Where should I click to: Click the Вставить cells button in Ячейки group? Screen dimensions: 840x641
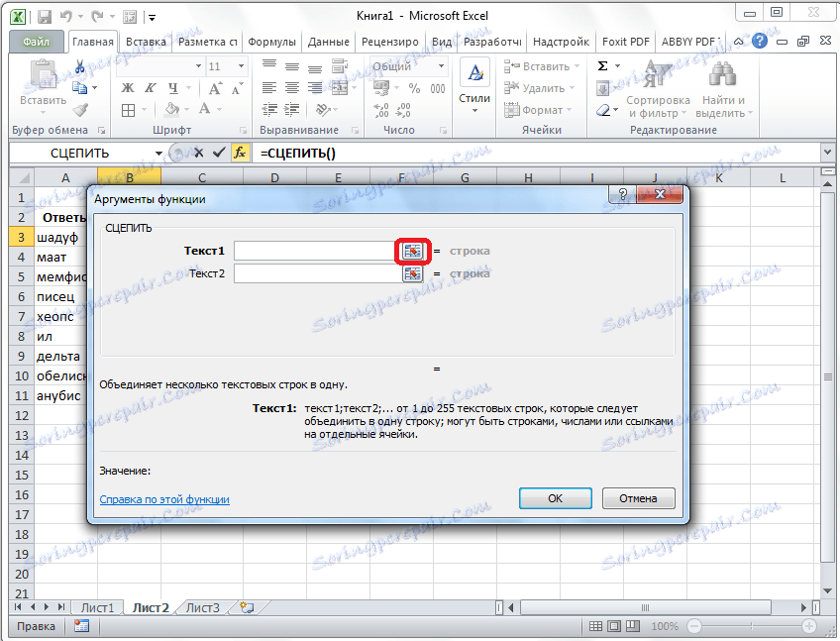click(542, 66)
